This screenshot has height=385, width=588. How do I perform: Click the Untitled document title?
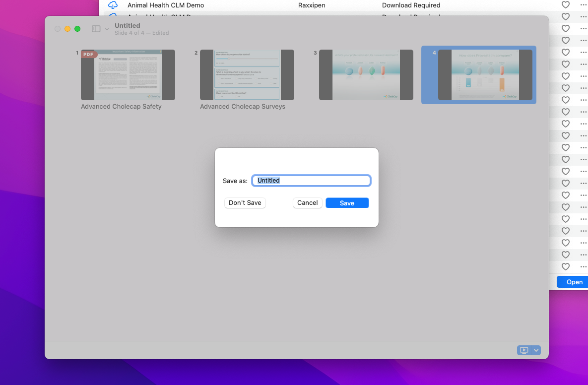pyautogui.click(x=128, y=25)
